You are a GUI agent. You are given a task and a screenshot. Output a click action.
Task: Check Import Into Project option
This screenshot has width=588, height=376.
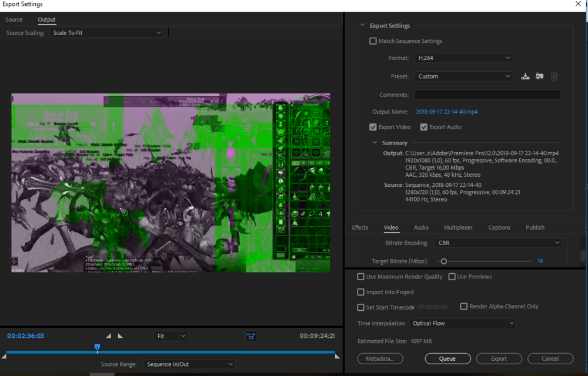360,292
